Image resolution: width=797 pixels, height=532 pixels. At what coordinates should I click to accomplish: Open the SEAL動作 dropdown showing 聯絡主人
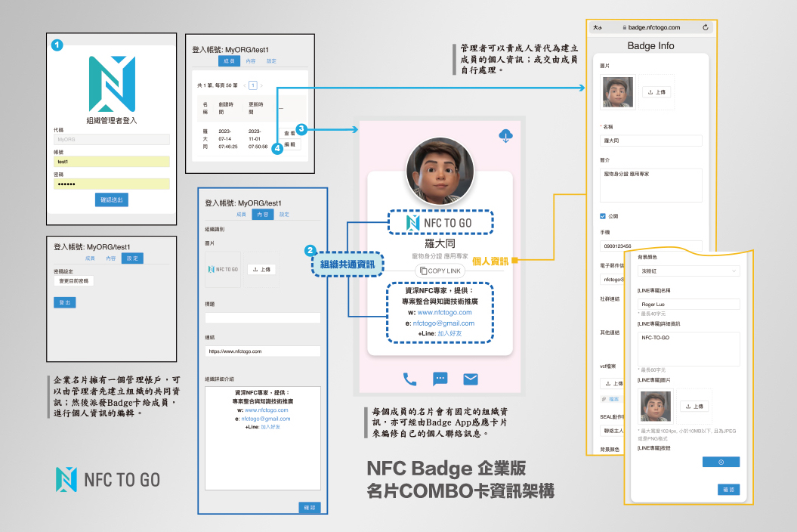612,431
